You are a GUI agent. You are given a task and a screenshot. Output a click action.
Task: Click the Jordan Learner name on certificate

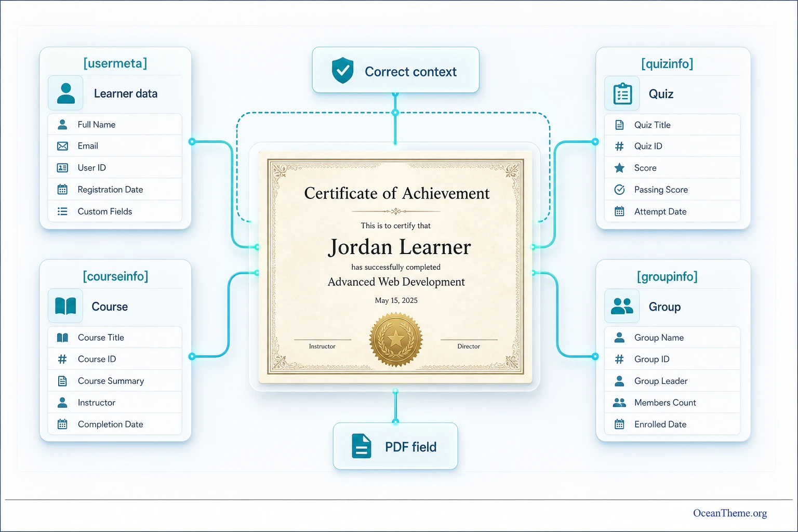click(x=399, y=247)
